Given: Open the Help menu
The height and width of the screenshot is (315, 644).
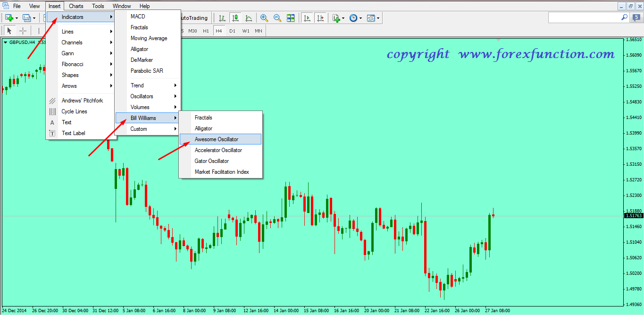Looking at the screenshot, I should [145, 6].
